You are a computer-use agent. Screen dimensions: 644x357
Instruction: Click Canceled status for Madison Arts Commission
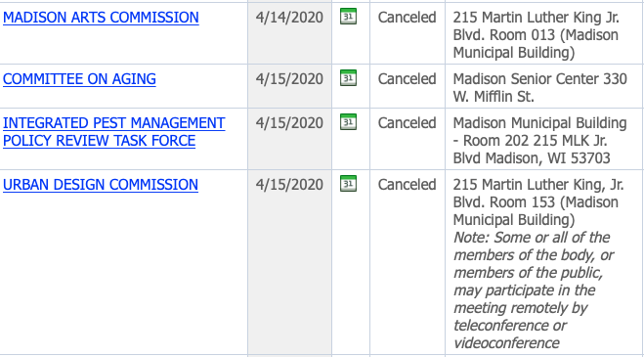407,18
